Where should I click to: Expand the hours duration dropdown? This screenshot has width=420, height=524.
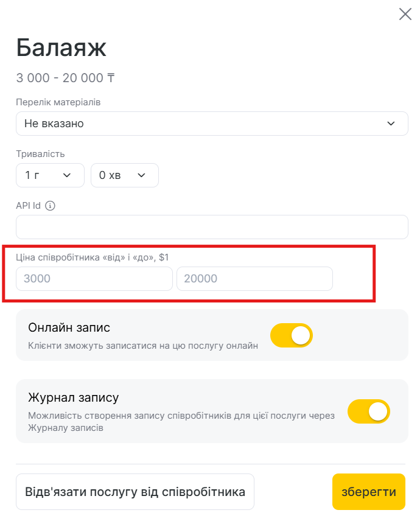pyautogui.click(x=50, y=175)
